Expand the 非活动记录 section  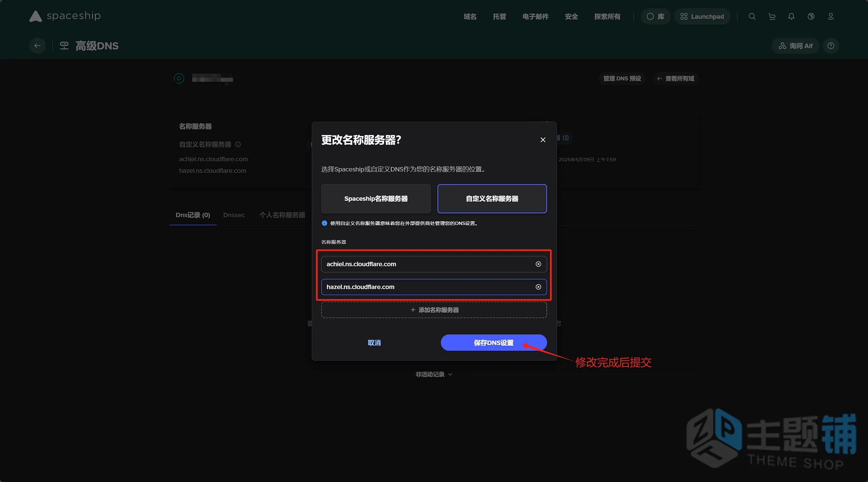(434, 374)
